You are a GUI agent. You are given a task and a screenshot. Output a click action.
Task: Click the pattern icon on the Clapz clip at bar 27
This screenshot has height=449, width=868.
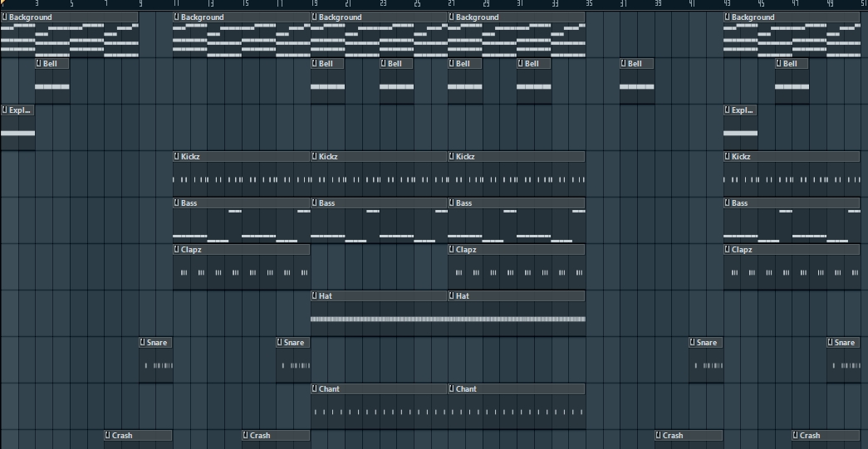[453, 250]
